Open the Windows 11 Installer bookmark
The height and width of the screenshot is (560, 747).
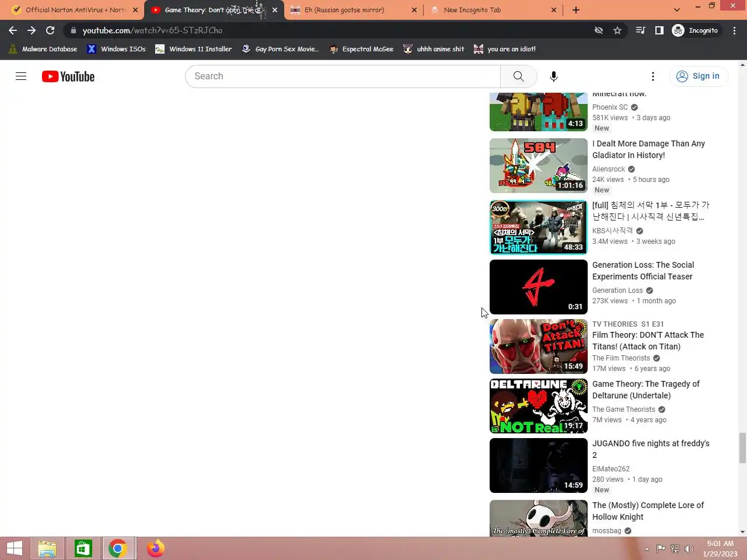point(193,49)
